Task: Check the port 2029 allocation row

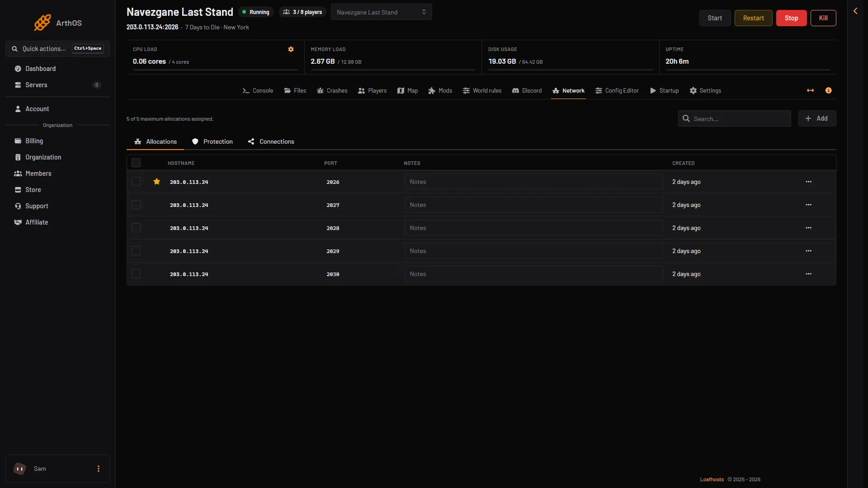Action: click(136, 251)
